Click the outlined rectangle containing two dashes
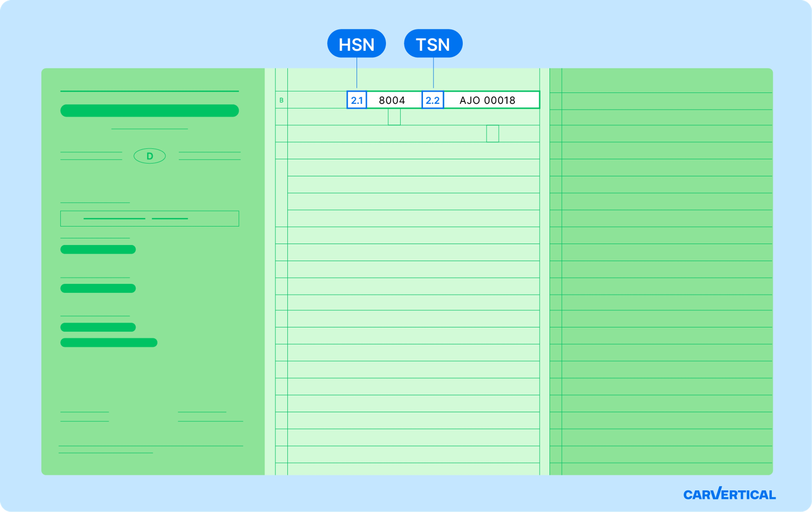Image resolution: width=812 pixels, height=512 pixels. 149,218
